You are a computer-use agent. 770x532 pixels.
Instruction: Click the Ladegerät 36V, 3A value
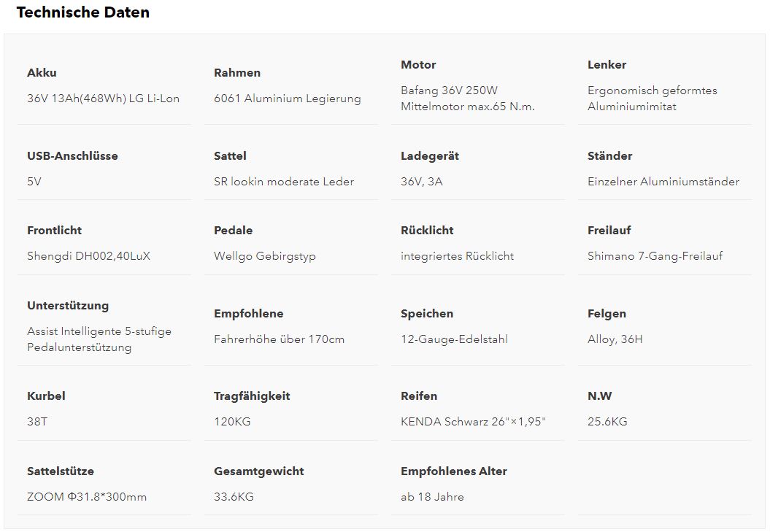coord(421,182)
